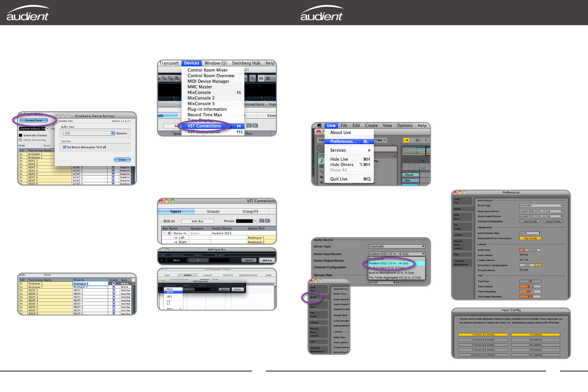This screenshot has height=392, width=588.
Task: Click the collapse all buses minus icon
Action: tap(168, 221)
